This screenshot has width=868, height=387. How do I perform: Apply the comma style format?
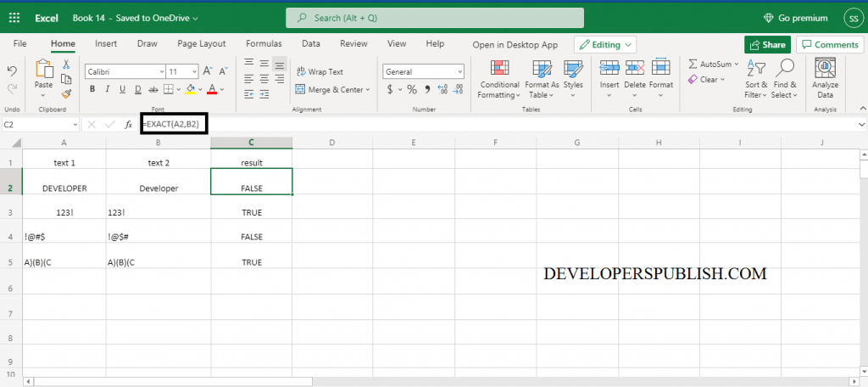[427, 89]
